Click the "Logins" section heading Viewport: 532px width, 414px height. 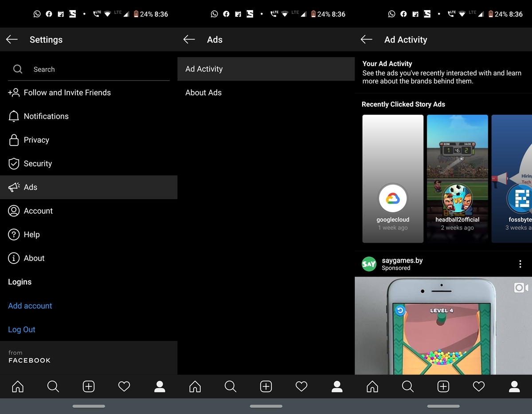click(20, 282)
